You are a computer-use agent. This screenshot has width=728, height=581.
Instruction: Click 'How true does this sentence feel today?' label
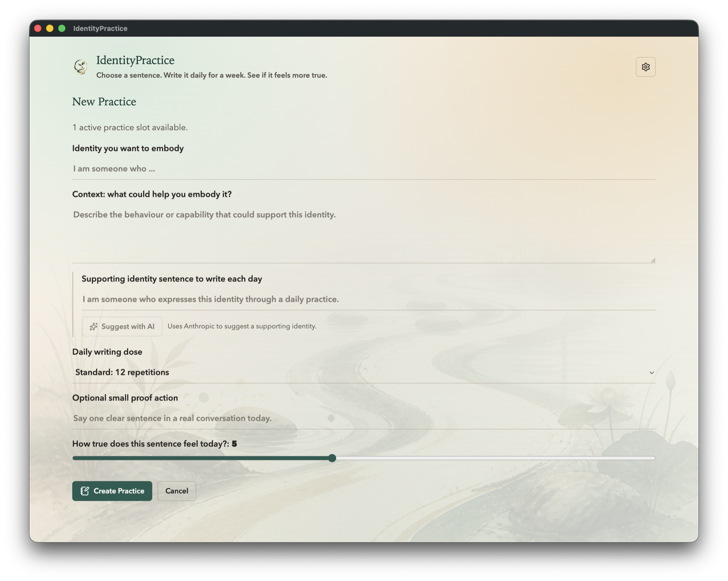pyautogui.click(x=151, y=444)
